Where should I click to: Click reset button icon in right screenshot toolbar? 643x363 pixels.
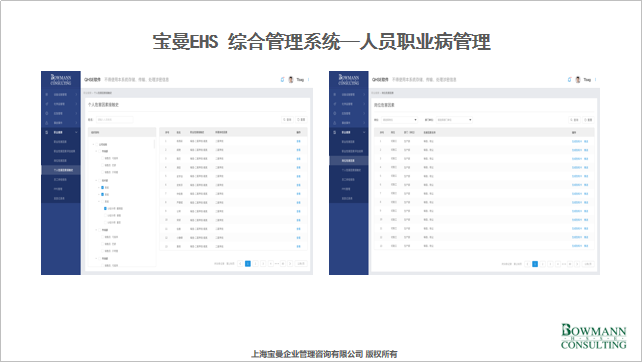click(588, 120)
